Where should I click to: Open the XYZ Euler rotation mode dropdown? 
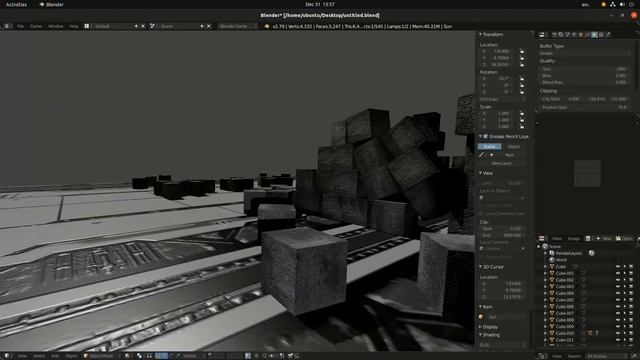pyautogui.click(x=503, y=99)
